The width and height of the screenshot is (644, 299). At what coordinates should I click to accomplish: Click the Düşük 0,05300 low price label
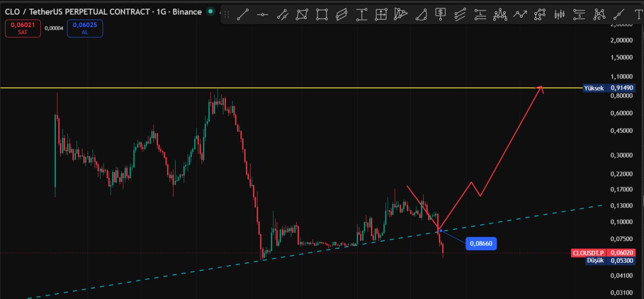(x=610, y=261)
